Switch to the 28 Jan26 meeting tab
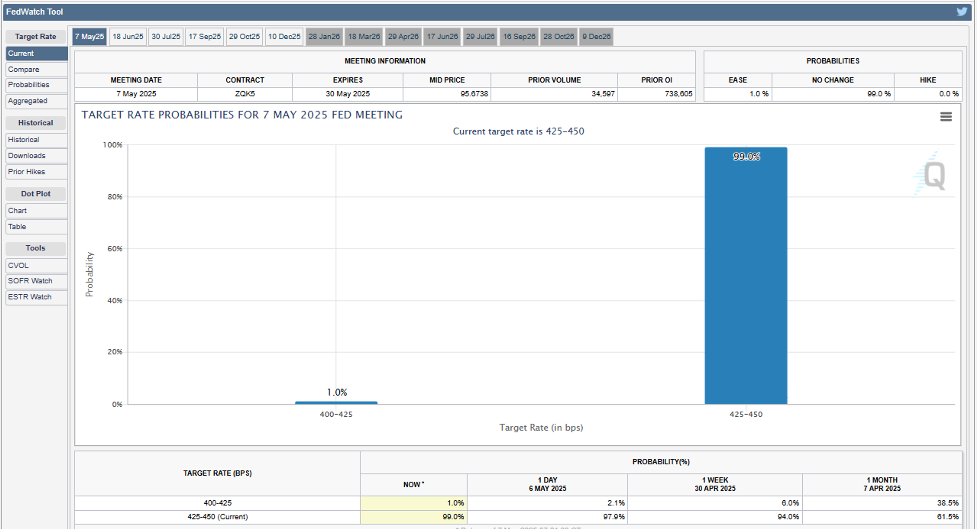980x529 pixels. point(324,36)
